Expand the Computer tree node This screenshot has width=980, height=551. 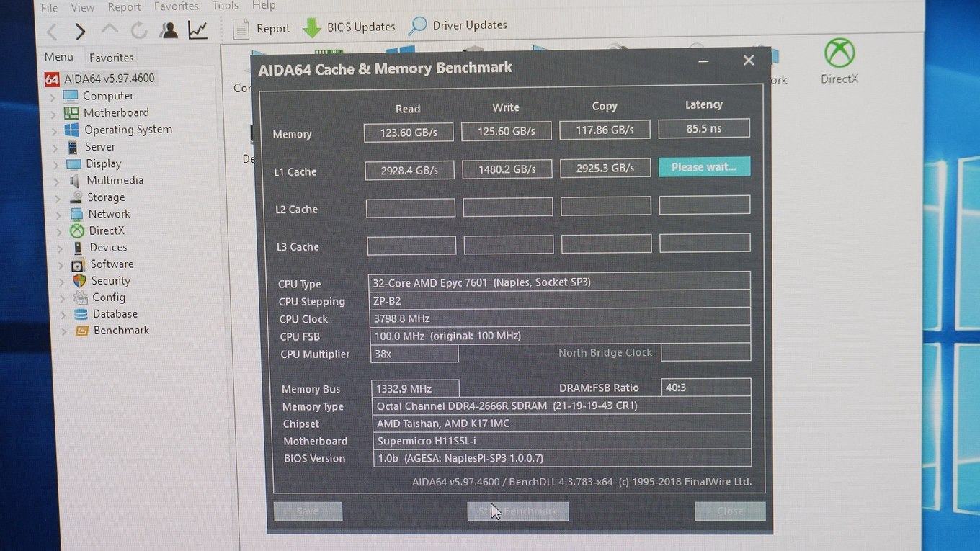[52, 97]
